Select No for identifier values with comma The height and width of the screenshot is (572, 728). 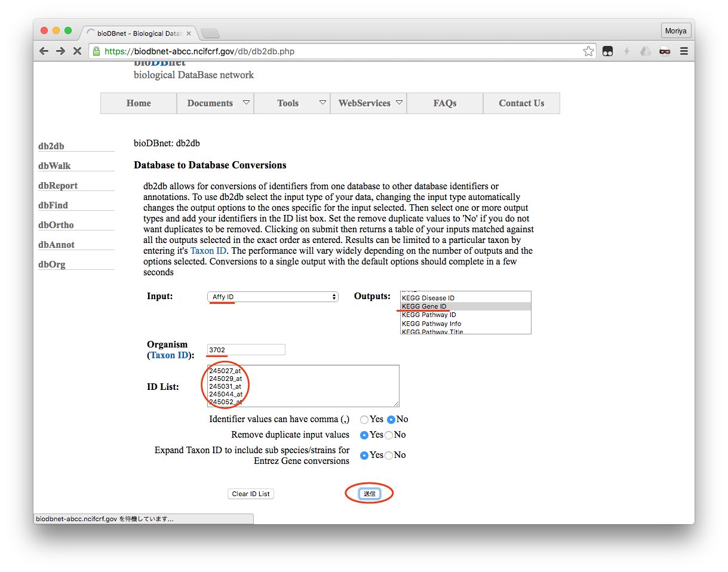(391, 420)
